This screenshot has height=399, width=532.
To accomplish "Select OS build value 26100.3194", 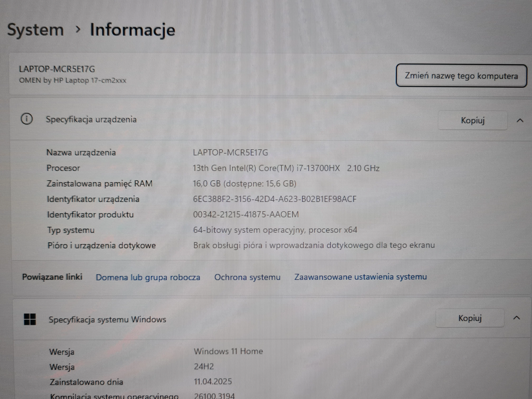I will 214,396.
